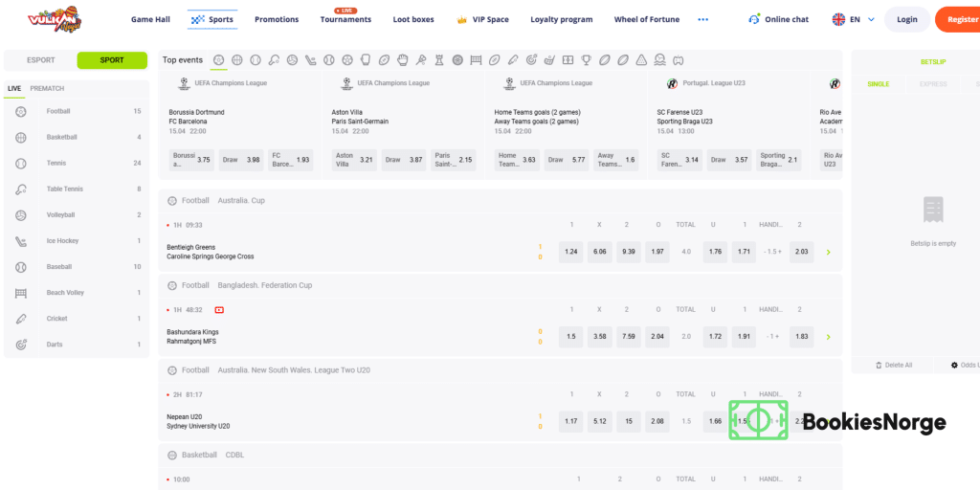Select the basketball icon in Top events bar

click(x=237, y=60)
